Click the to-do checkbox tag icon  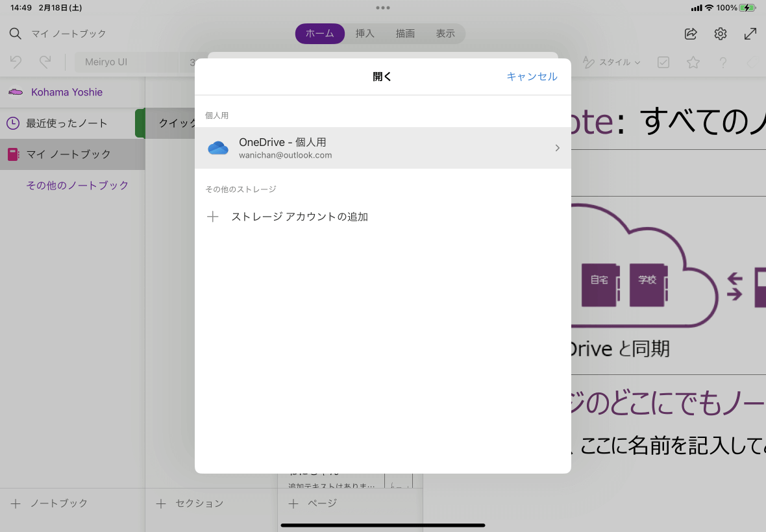coord(663,62)
